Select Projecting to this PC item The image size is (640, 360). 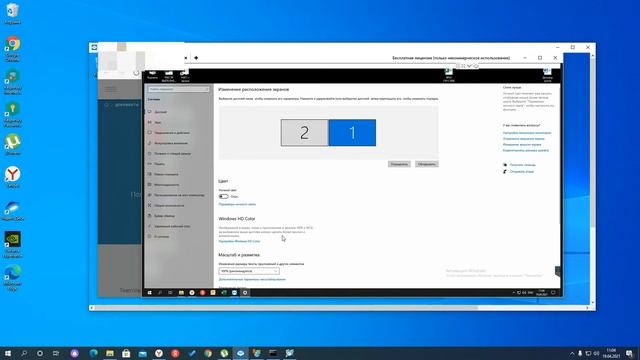pyautogui.click(x=179, y=195)
